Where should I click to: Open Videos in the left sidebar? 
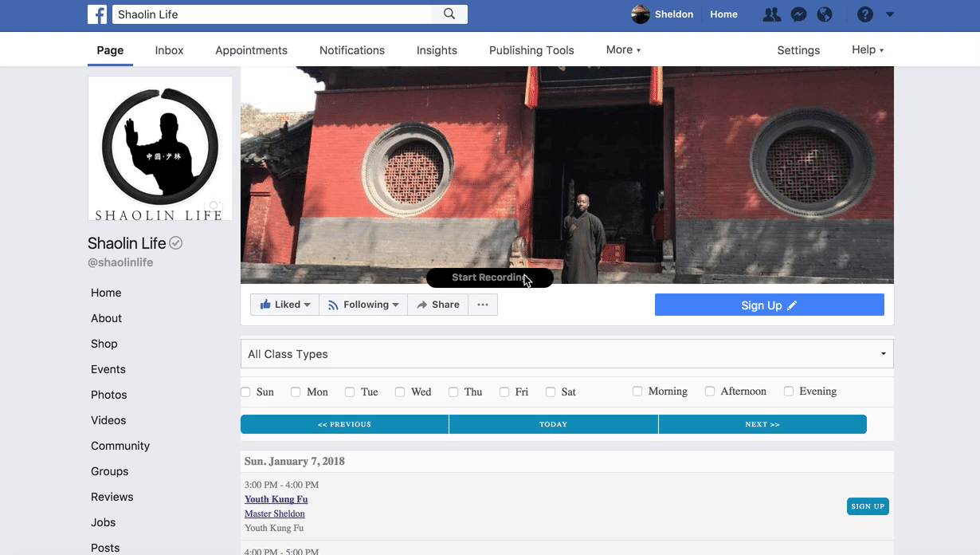tap(108, 420)
